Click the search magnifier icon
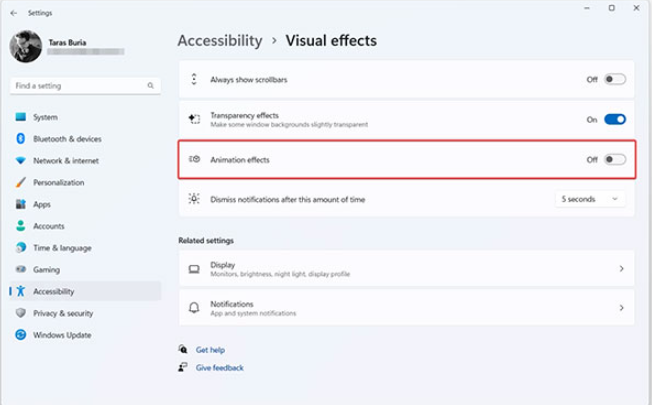 [x=151, y=86]
